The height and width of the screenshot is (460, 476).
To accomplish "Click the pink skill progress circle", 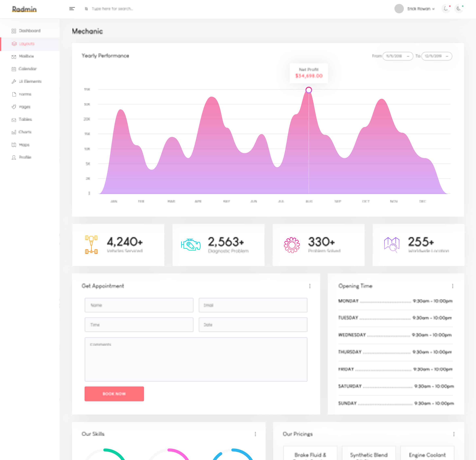I will coord(169,454).
